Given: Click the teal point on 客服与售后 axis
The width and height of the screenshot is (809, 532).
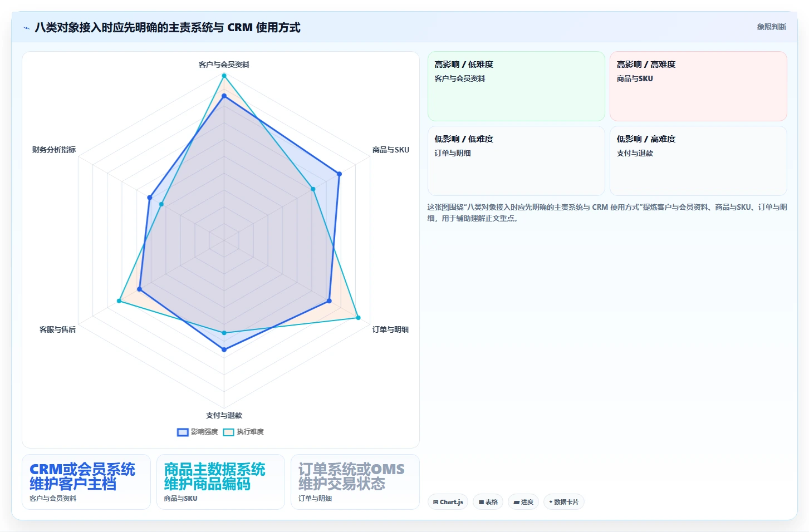Looking at the screenshot, I should tap(119, 301).
